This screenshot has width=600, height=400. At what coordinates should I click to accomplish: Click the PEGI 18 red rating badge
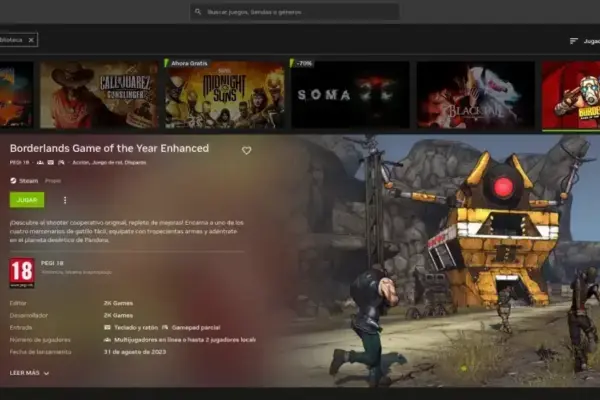[22, 273]
